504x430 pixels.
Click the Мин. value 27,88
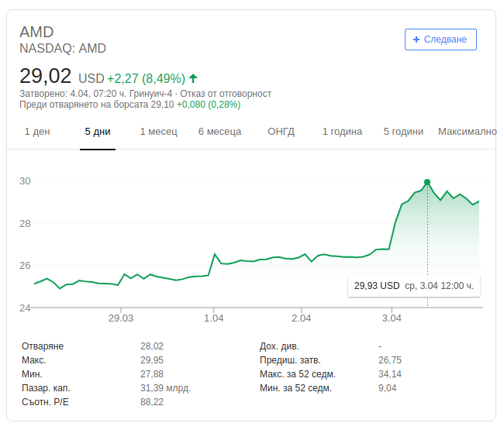152,374
